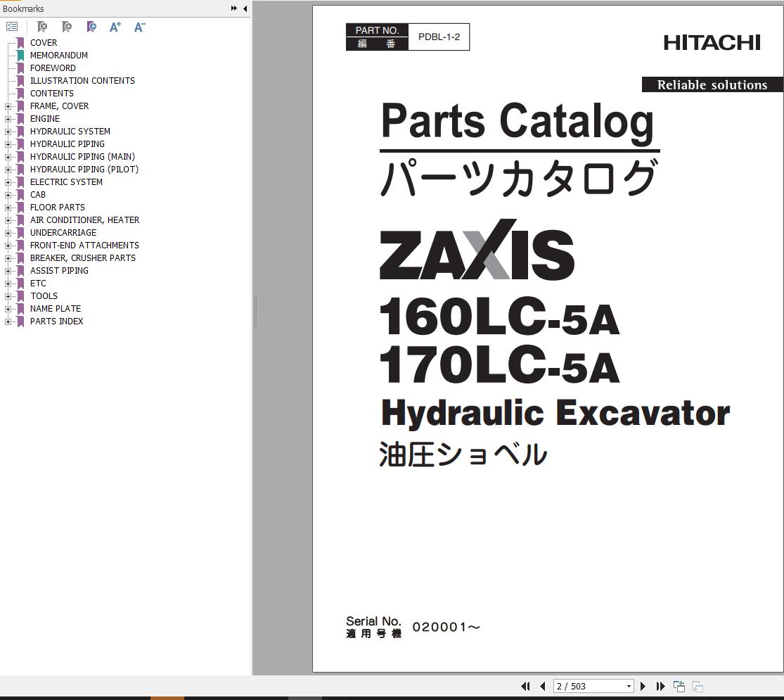The width and height of the screenshot is (784, 700).
Task: Click the add new bookmark icon
Action: 67,27
